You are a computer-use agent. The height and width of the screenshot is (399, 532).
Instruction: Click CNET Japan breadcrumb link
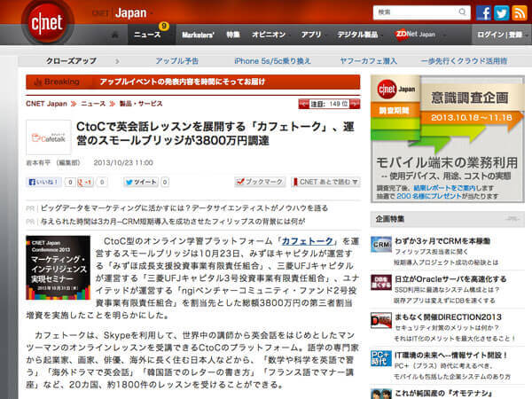46,104
